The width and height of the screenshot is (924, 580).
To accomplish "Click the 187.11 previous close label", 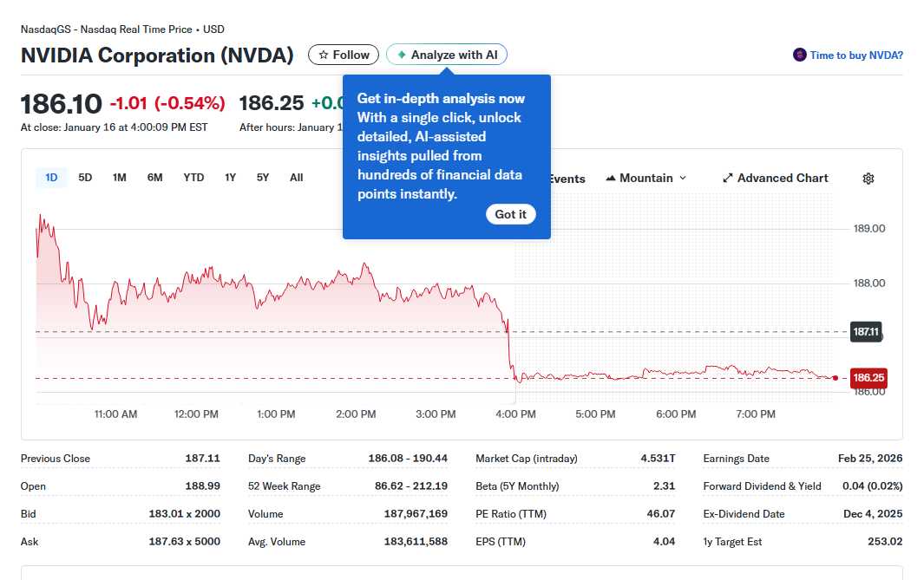I will pyautogui.click(x=866, y=331).
